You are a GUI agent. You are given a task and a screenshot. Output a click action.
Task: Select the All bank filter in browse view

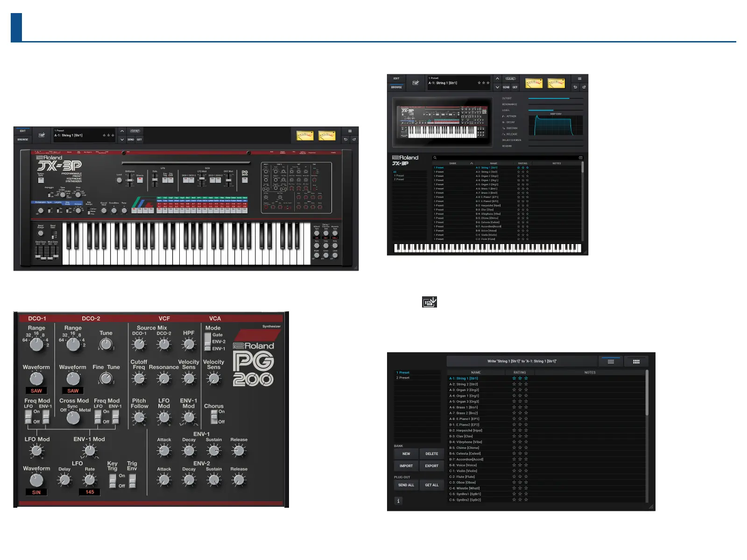click(409, 172)
